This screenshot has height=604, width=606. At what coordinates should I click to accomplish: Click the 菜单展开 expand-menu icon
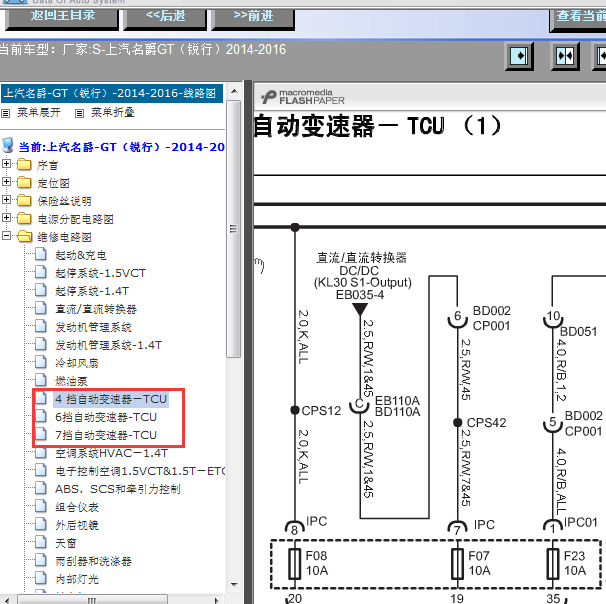[5, 113]
